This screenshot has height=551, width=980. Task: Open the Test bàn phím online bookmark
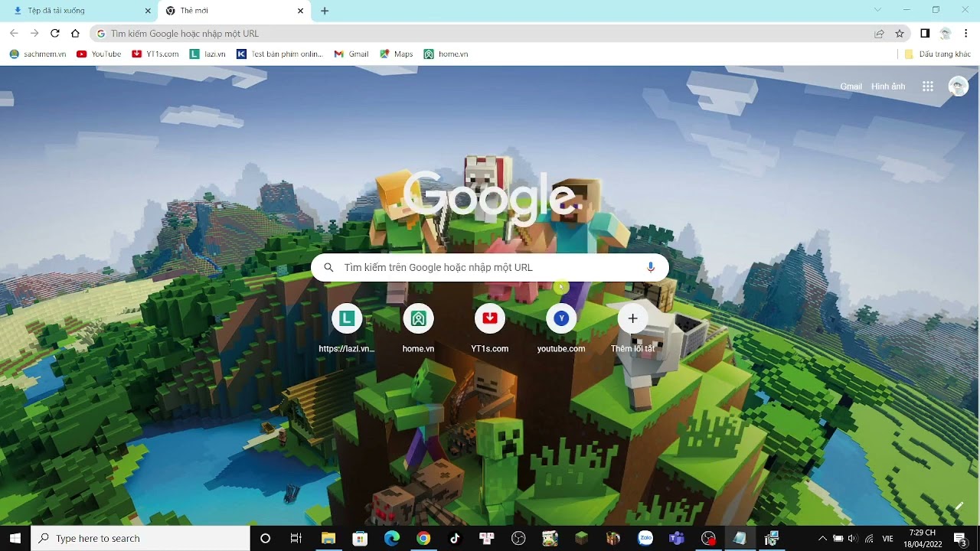(x=280, y=54)
